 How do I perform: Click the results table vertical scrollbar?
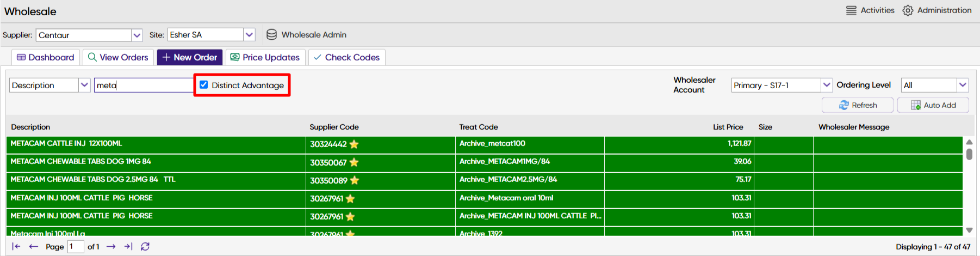969,186
